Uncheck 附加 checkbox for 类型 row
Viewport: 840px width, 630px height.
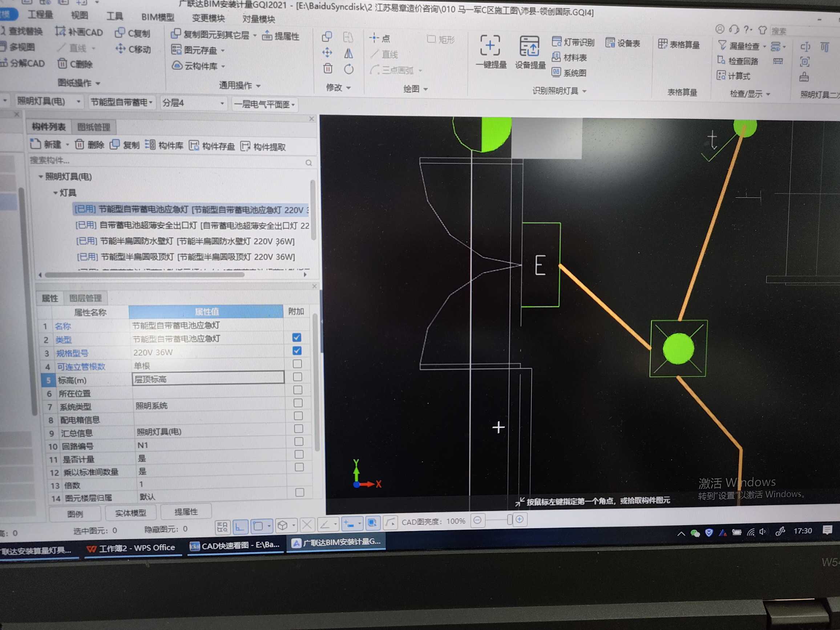[x=296, y=337]
